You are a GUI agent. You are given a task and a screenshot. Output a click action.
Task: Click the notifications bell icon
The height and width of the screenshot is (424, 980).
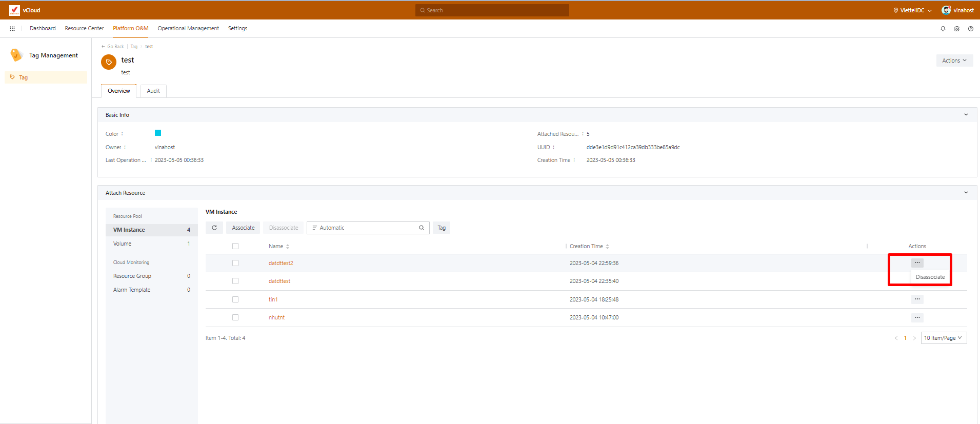[x=943, y=29]
